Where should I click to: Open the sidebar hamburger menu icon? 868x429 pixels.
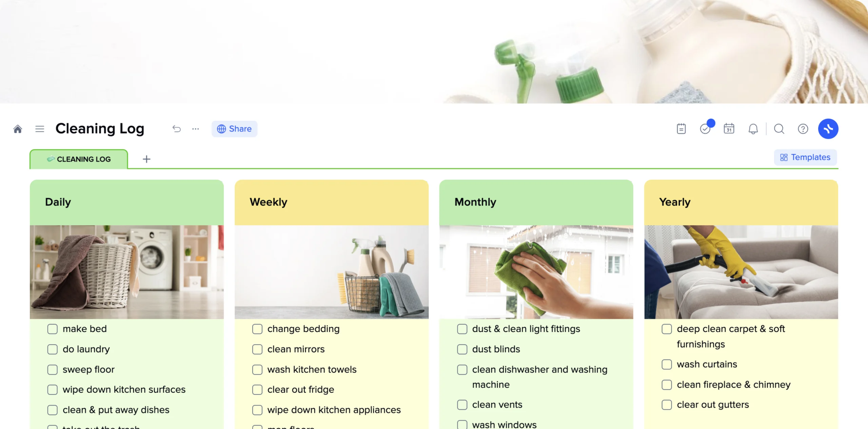(39, 129)
